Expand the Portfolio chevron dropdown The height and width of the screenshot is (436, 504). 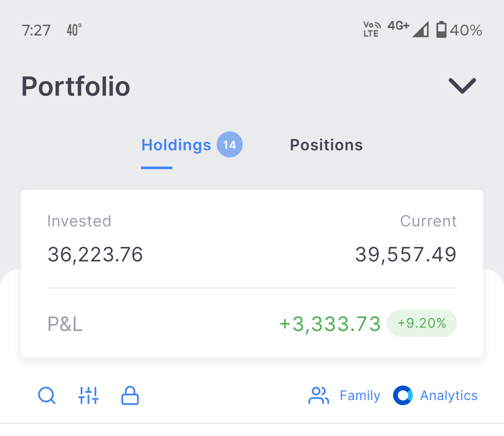pyautogui.click(x=462, y=85)
